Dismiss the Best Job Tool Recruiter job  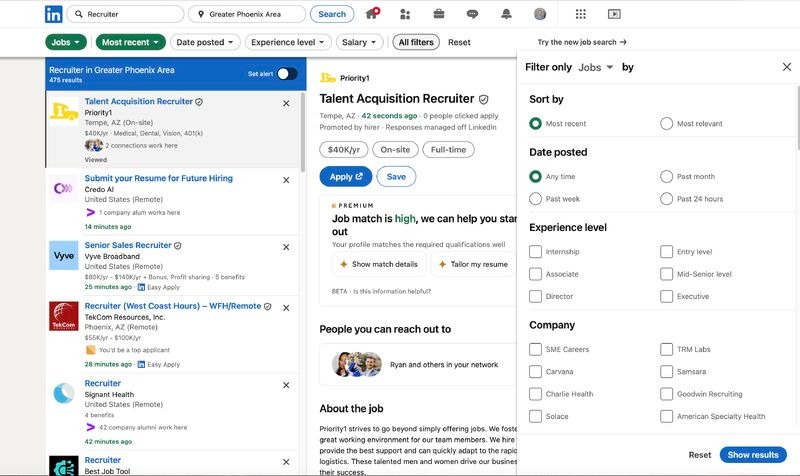tap(286, 462)
